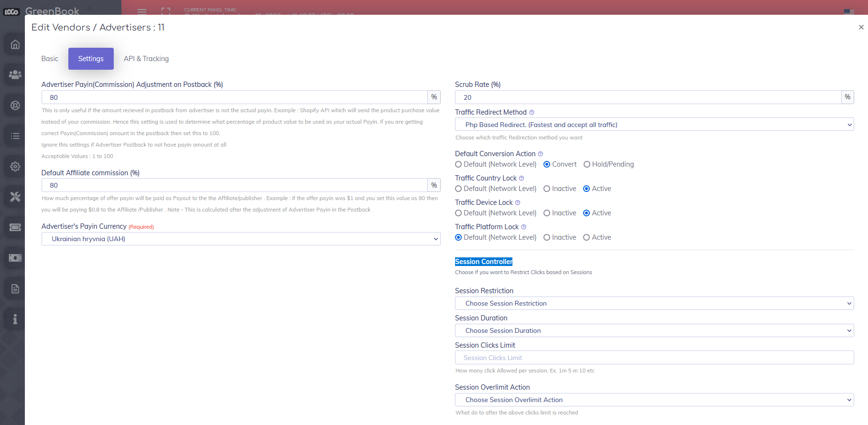Click the red (Required) label
This screenshot has height=425, width=868.
coord(141,227)
